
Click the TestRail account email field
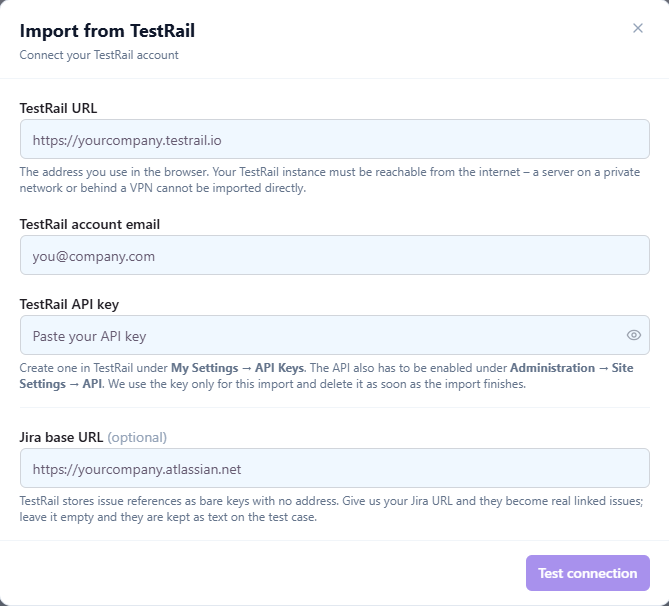pyautogui.click(x=334, y=255)
